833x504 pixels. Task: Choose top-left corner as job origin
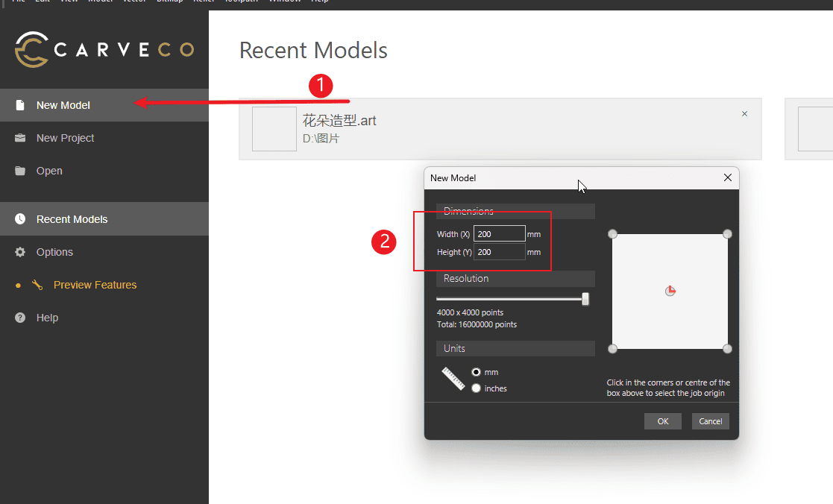click(x=613, y=234)
